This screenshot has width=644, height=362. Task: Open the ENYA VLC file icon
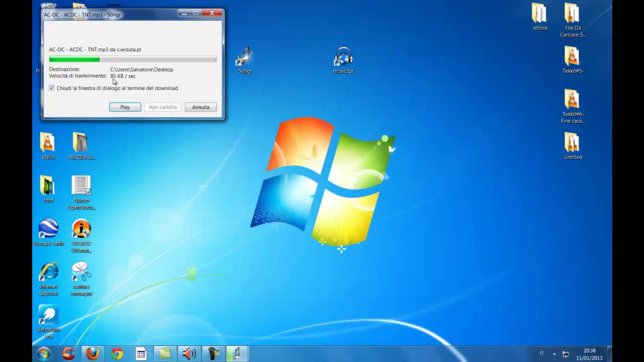tap(48, 146)
